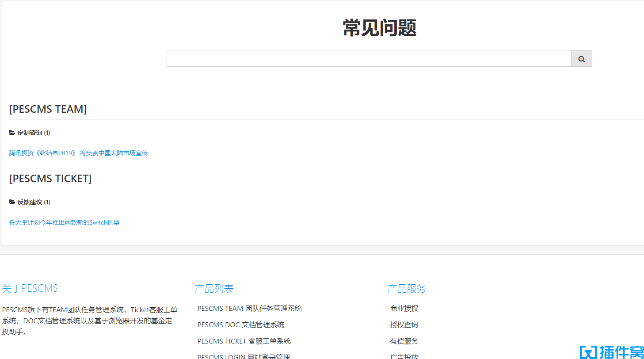Open 广告投放 service link
Image resolution: width=644 pixels, height=359 pixels.
click(x=404, y=356)
